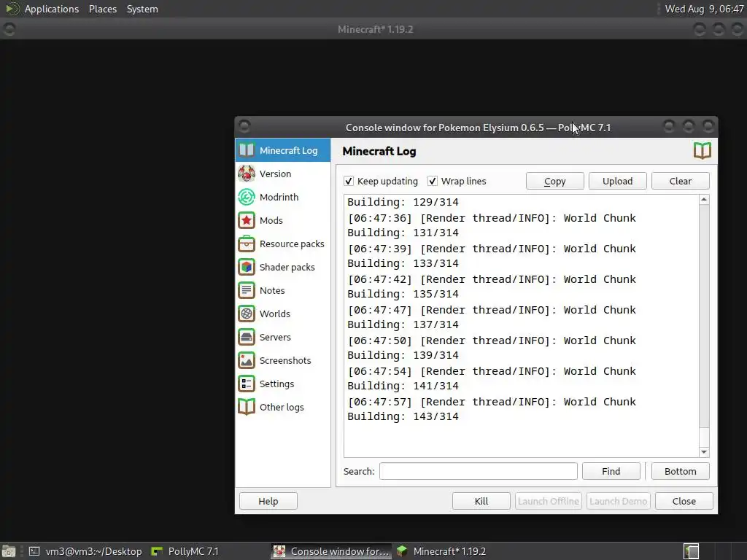747x560 pixels.
Task: Close the console window via Close button
Action: coord(684,501)
